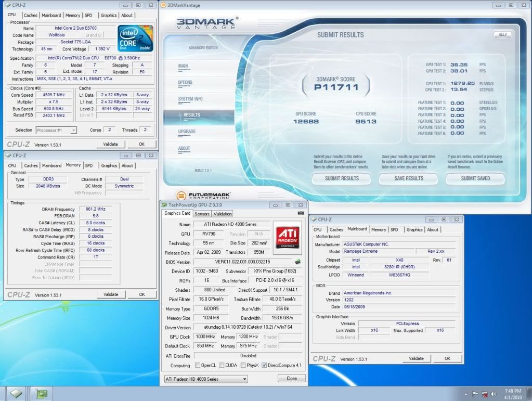This screenshot has height=401, width=532.
Task: Open the Mainboard tab in the CPU-Z Memory window
Action: (51, 165)
